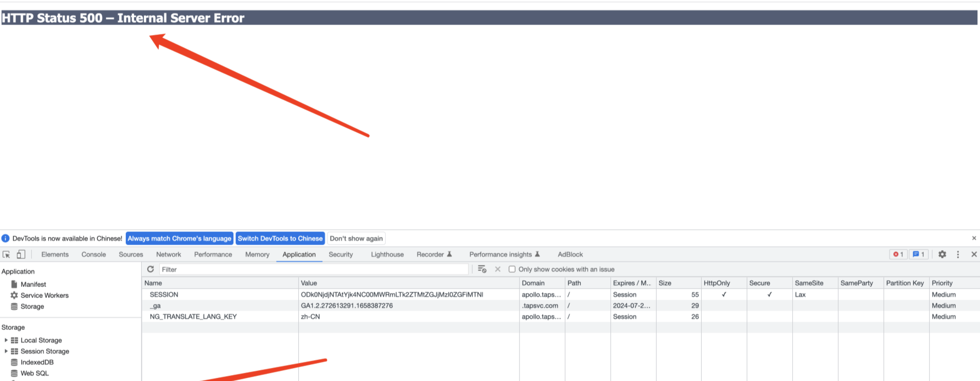Enable Only show cookies with an issue
980x381 pixels.
[x=512, y=269]
